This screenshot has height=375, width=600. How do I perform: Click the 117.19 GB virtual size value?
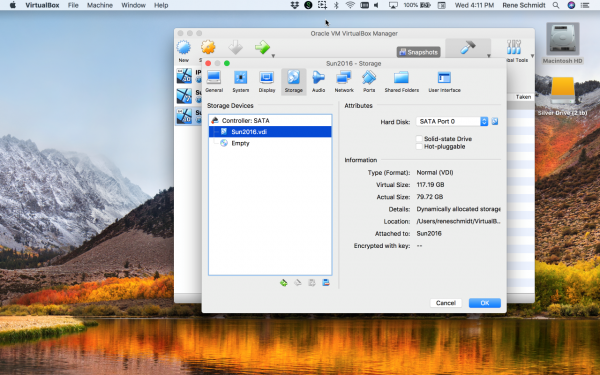430,184
